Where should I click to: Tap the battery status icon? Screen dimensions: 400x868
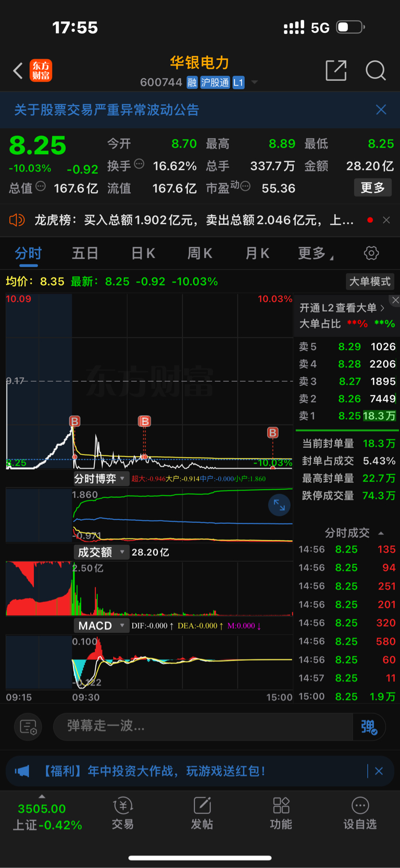click(351, 27)
